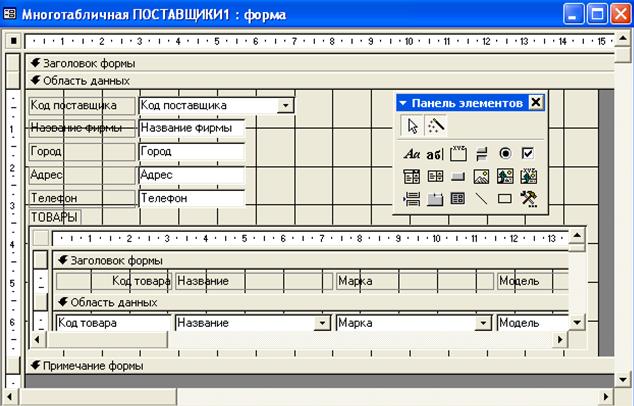Pick the Line drawing tool

tap(482, 198)
